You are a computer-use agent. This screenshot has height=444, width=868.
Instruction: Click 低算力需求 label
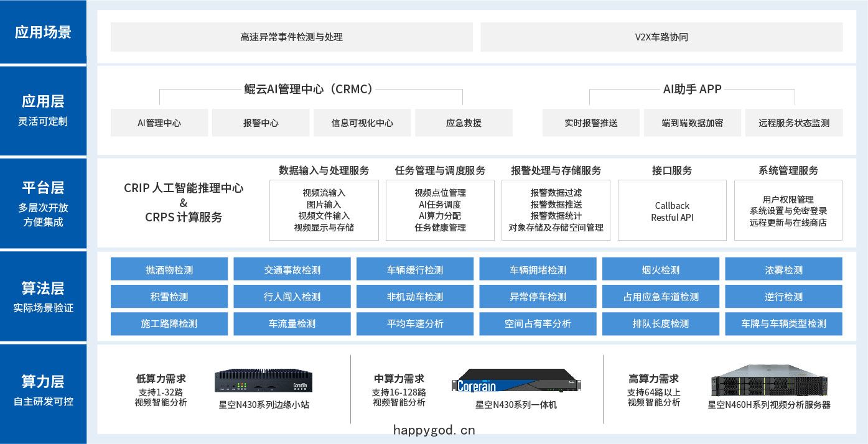pyautogui.click(x=161, y=378)
